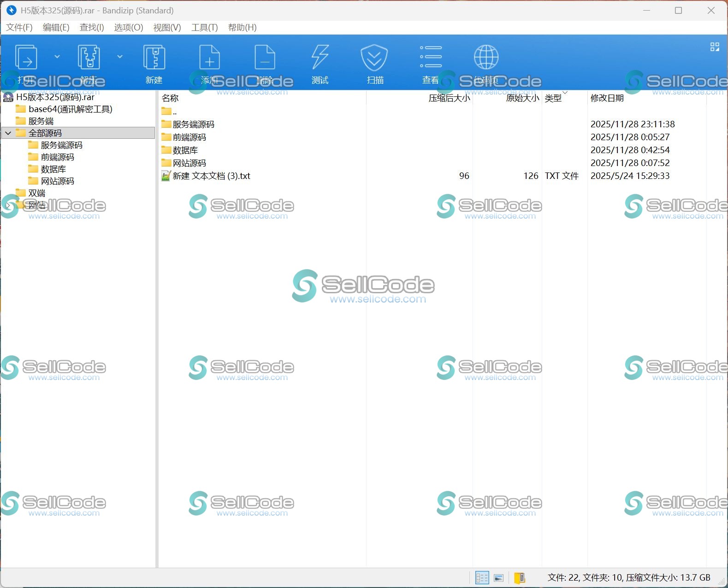Select 新建 文本文档 (3).txt file
728x588 pixels.
[x=211, y=176]
